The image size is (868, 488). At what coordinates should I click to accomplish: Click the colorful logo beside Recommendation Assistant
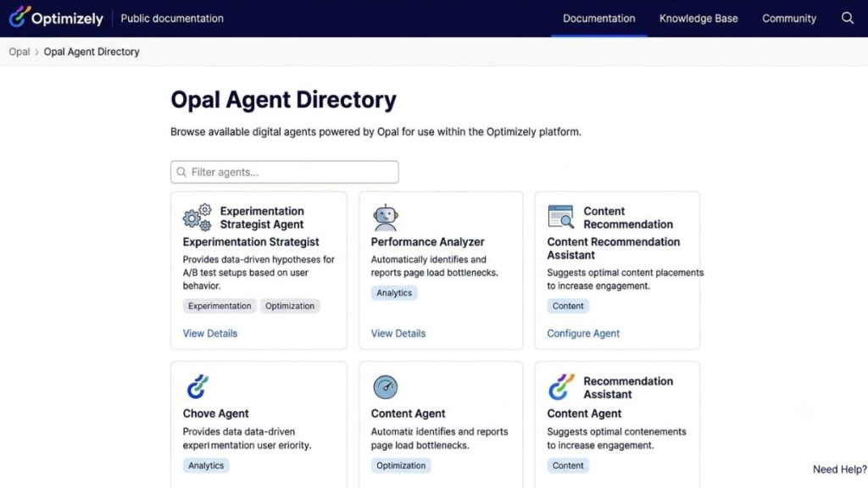click(561, 386)
